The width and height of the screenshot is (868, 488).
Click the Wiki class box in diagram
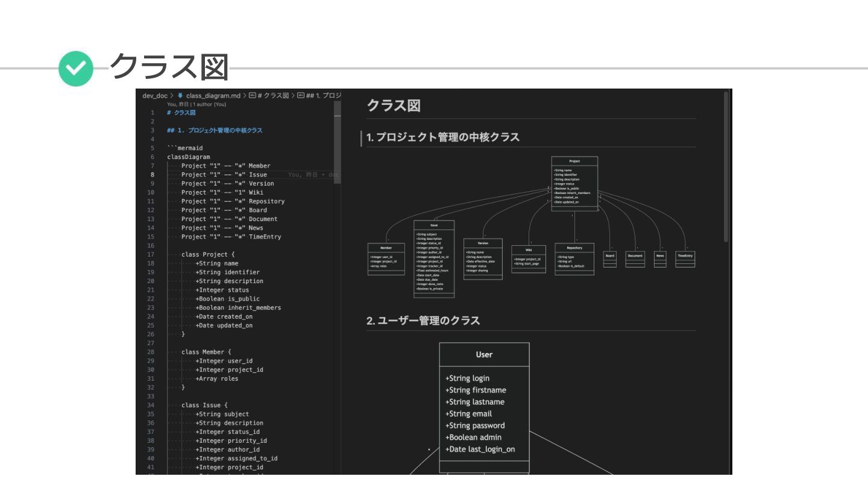click(x=529, y=260)
